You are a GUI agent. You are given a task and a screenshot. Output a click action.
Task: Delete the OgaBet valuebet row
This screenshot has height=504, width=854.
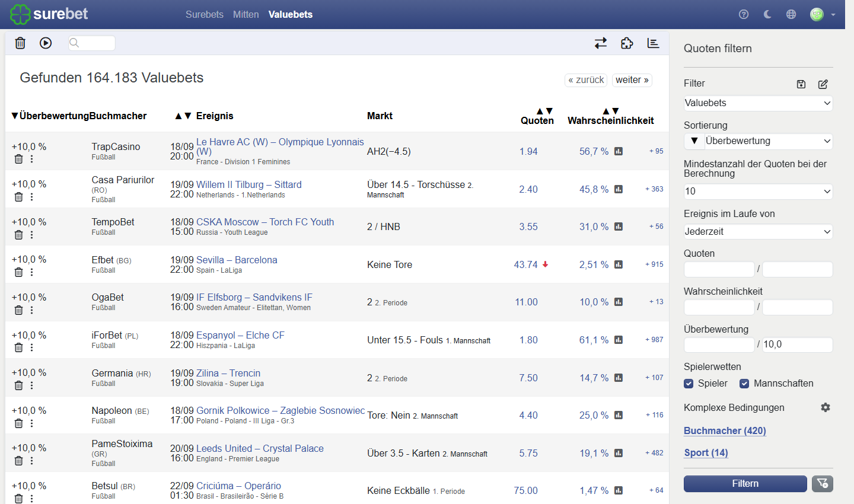19,310
